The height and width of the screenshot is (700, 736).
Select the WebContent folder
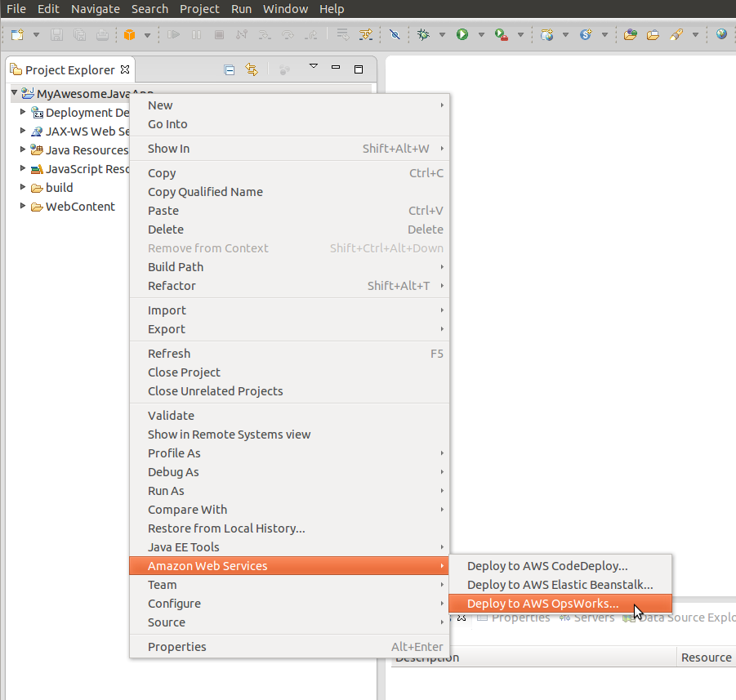pyautogui.click(x=80, y=207)
